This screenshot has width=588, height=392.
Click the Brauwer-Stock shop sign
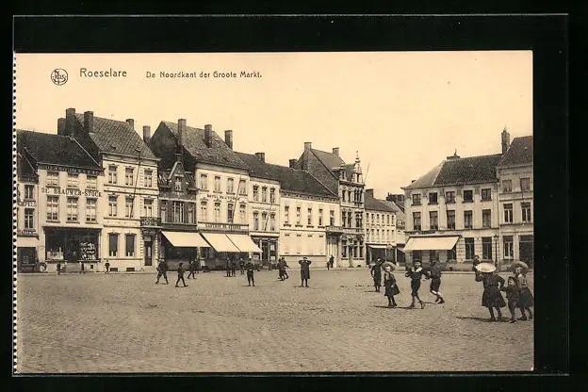72,191
